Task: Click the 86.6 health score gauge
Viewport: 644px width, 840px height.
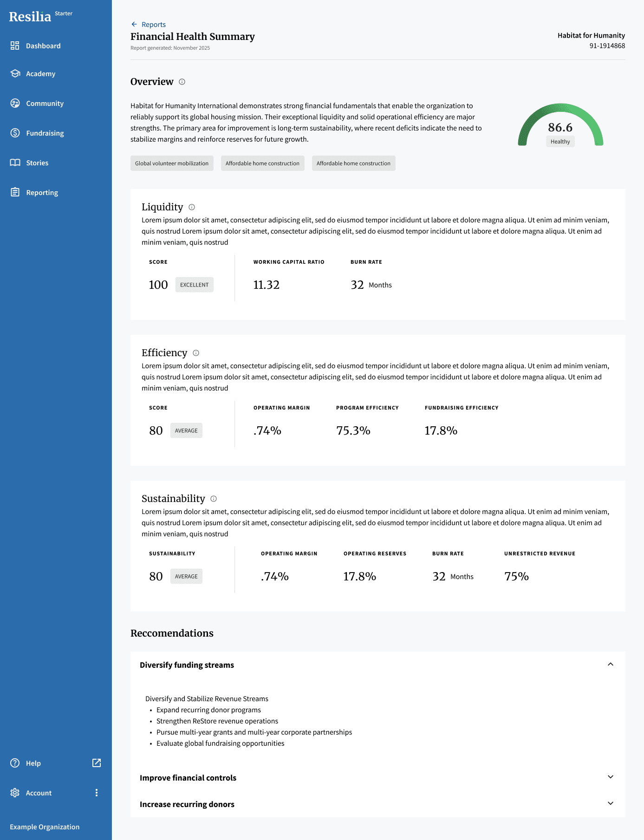Action: (x=560, y=124)
